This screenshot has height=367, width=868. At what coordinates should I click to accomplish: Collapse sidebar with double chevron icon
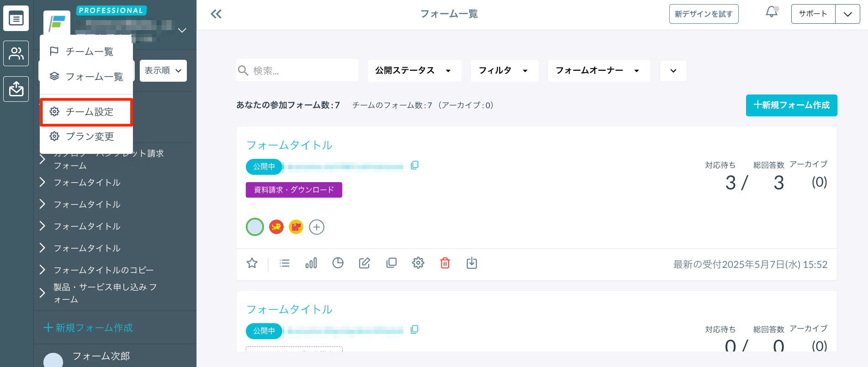[x=216, y=14]
